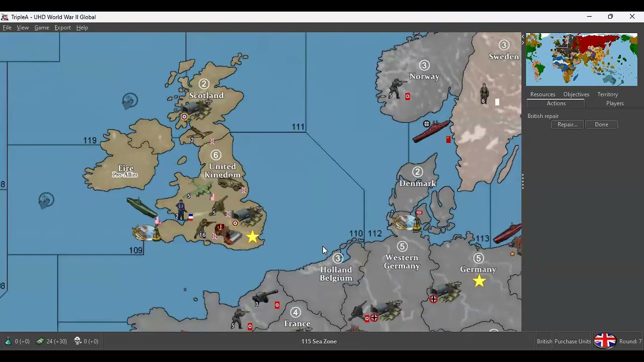Viewport: 644px width, 362px height.
Task: Switch to the Players tab
Action: coord(615,104)
